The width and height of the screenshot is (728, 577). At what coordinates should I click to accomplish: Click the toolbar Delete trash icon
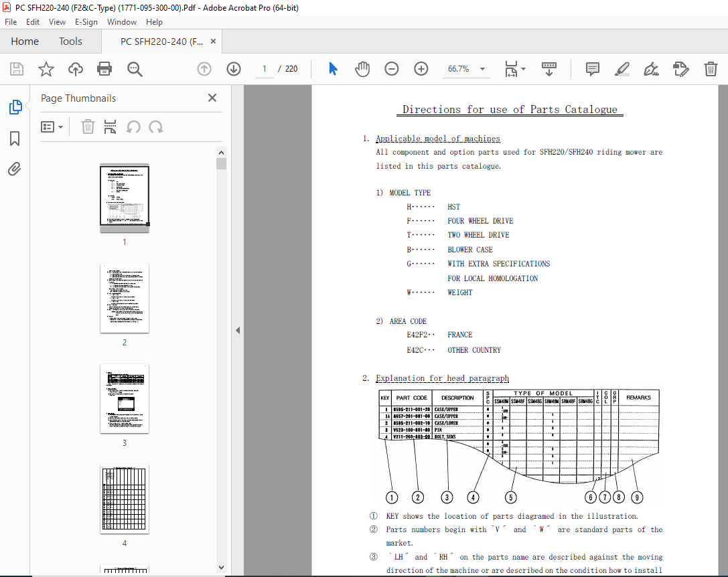(x=711, y=69)
